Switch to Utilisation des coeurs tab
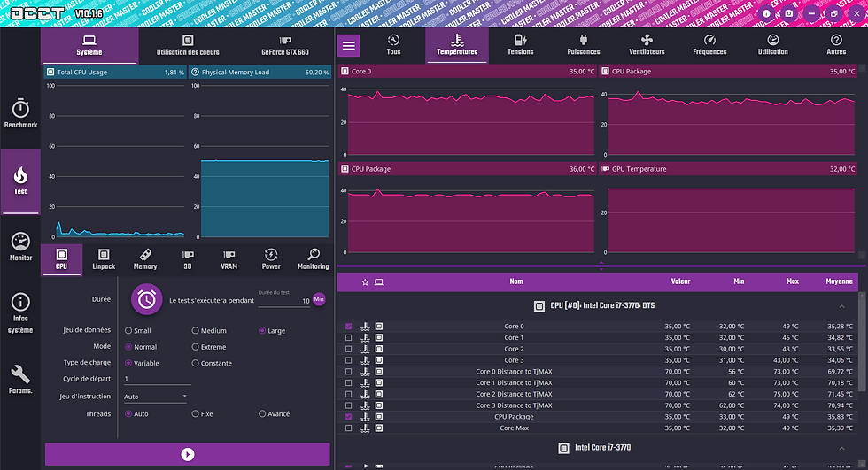Screen dimensions: 868x470 [188, 45]
